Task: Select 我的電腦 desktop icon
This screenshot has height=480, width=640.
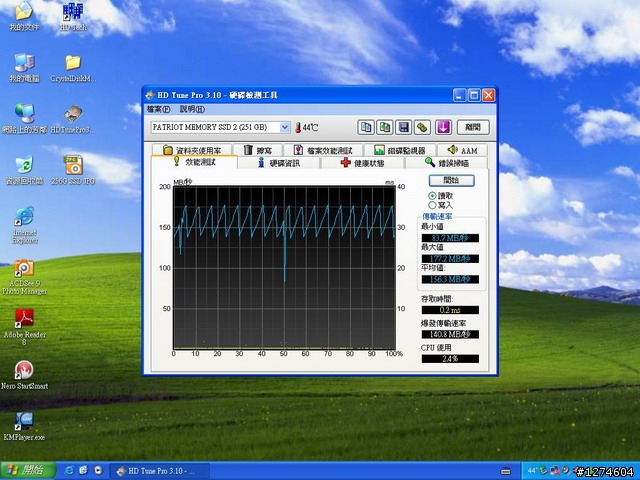Action: click(x=24, y=68)
